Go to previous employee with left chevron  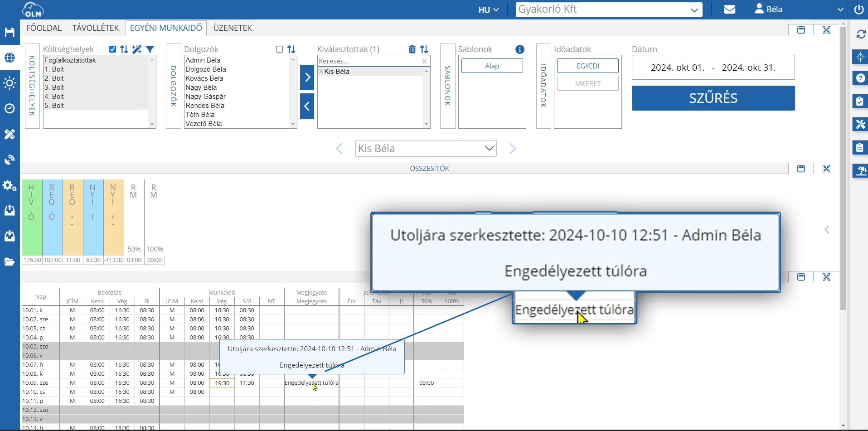(339, 149)
